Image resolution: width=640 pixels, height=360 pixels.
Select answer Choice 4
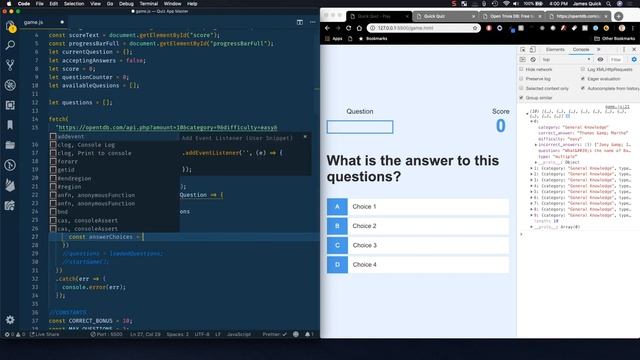coord(418,264)
